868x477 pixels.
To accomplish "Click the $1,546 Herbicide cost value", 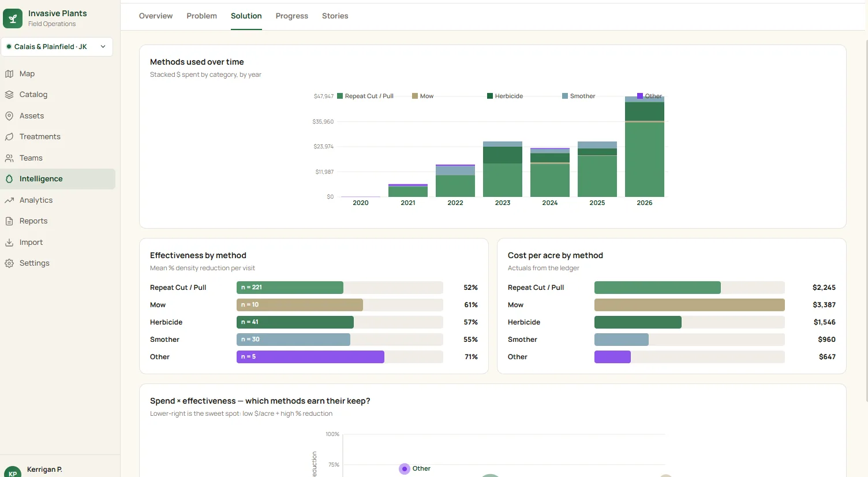I will click(825, 322).
